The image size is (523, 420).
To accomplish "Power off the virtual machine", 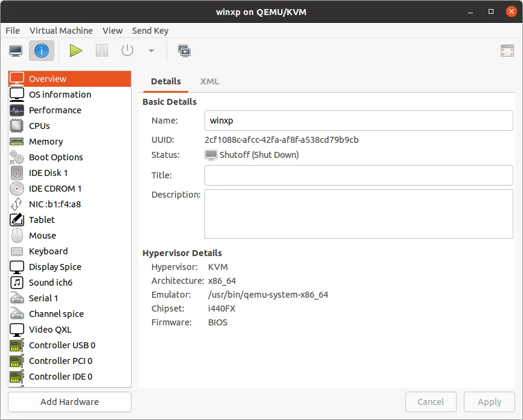I will coord(127,51).
